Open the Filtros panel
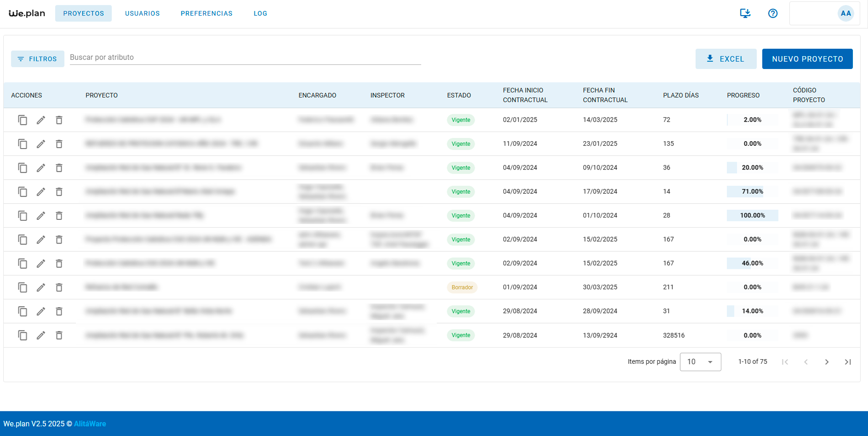 (37, 59)
